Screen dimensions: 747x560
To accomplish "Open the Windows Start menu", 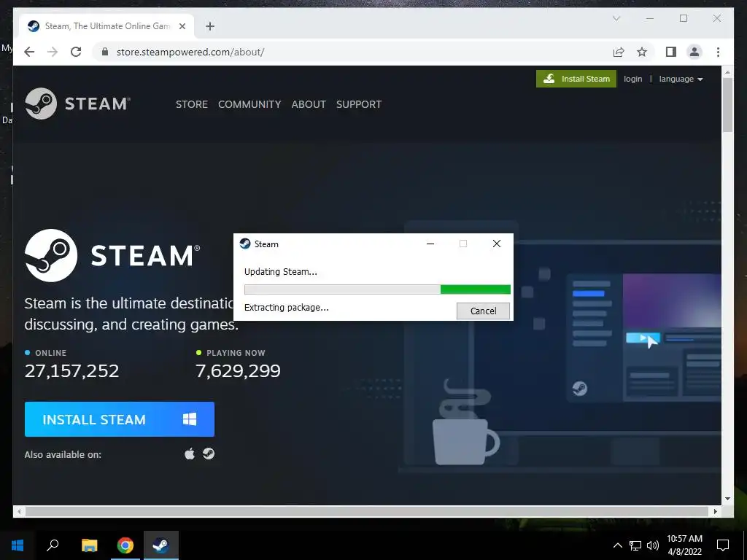I will [x=18, y=545].
